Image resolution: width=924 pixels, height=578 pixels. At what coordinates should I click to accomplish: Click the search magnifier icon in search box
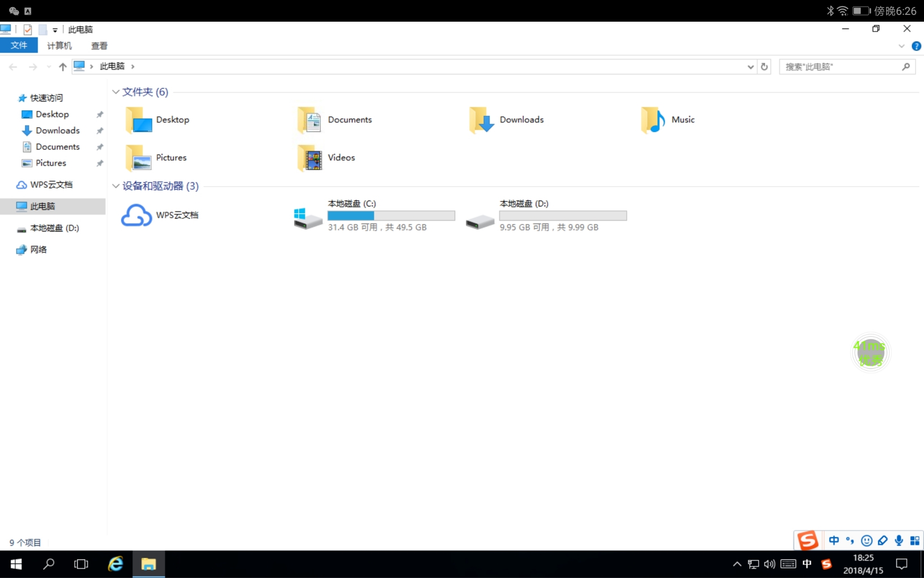point(906,67)
